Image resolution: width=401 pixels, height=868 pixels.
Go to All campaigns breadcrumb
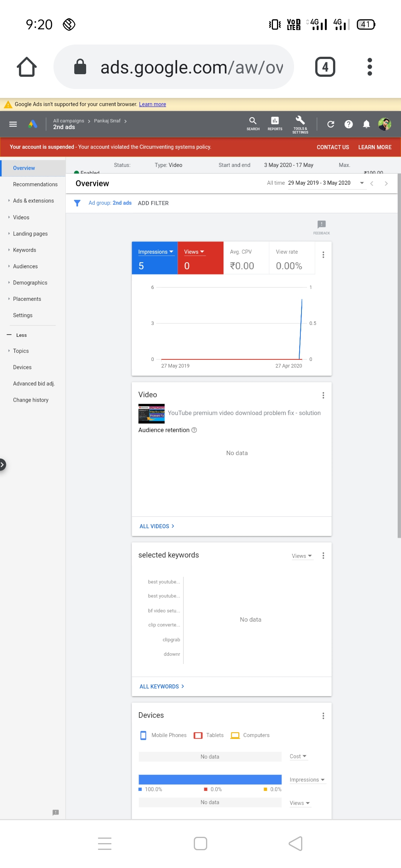[69, 121]
